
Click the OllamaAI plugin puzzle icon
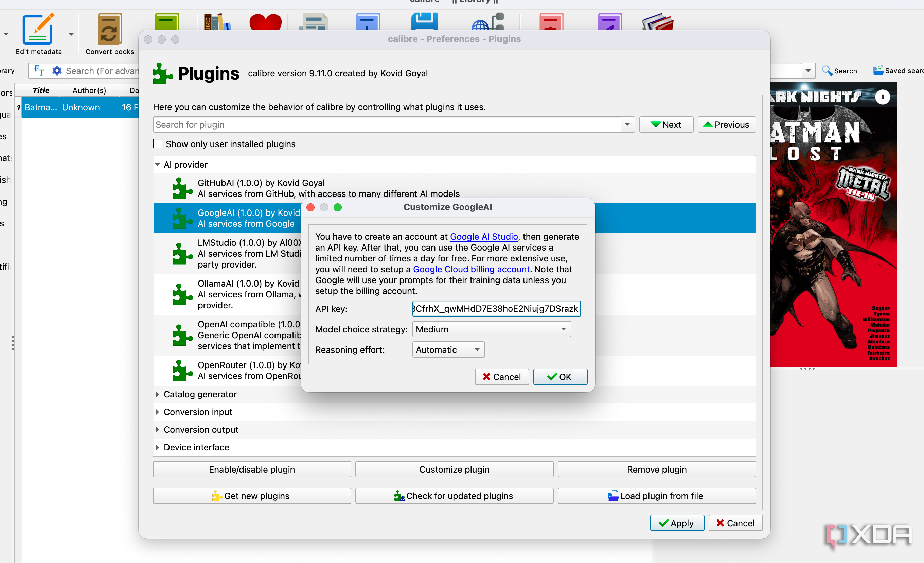(x=182, y=294)
